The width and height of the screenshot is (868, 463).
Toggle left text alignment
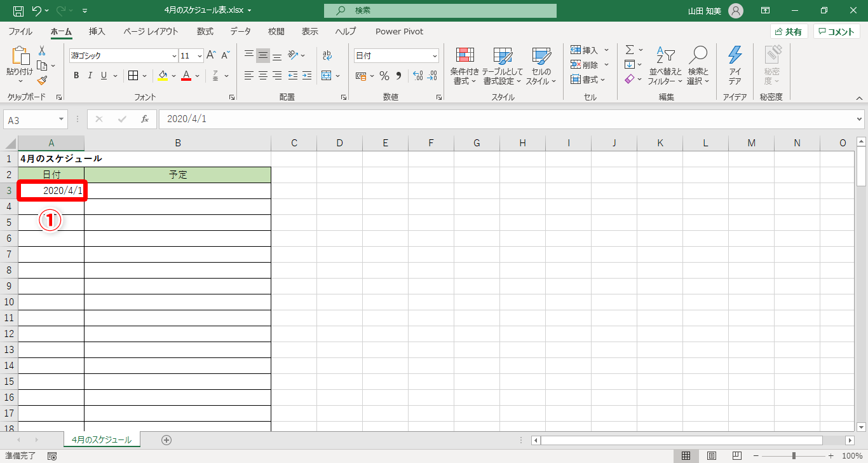pos(249,76)
